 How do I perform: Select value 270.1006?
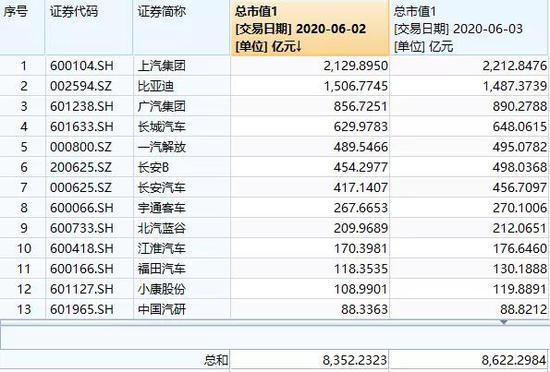click(519, 208)
